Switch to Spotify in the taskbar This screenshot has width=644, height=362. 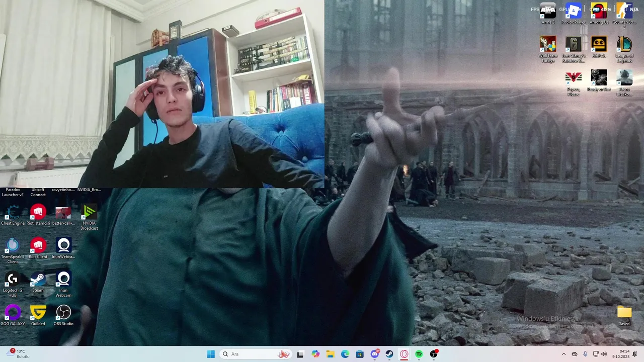point(419,354)
